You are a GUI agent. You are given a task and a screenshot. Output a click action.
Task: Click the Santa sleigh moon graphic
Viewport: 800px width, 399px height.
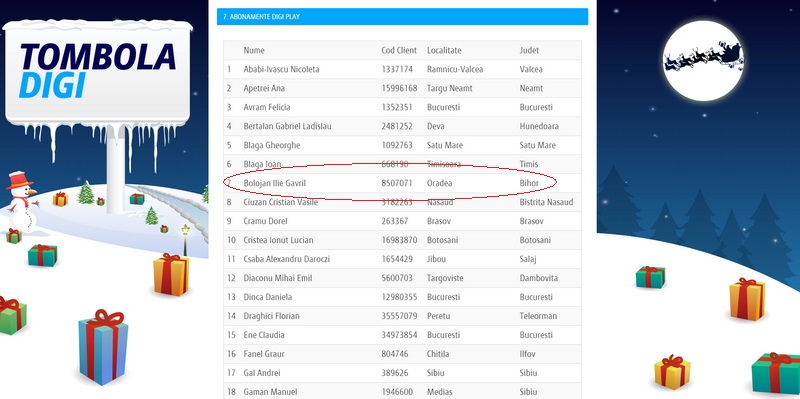(x=704, y=60)
